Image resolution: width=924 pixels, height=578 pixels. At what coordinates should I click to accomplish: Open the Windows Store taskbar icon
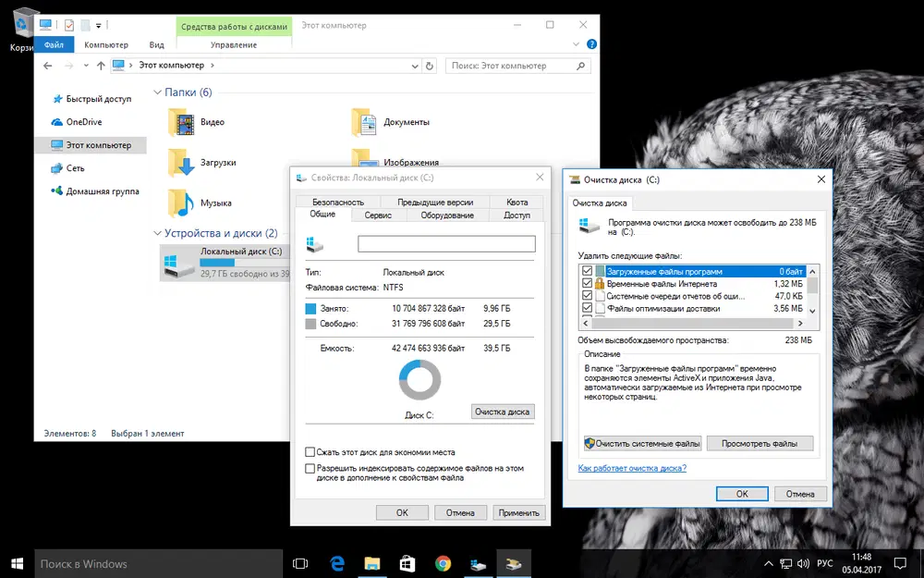pos(407,564)
